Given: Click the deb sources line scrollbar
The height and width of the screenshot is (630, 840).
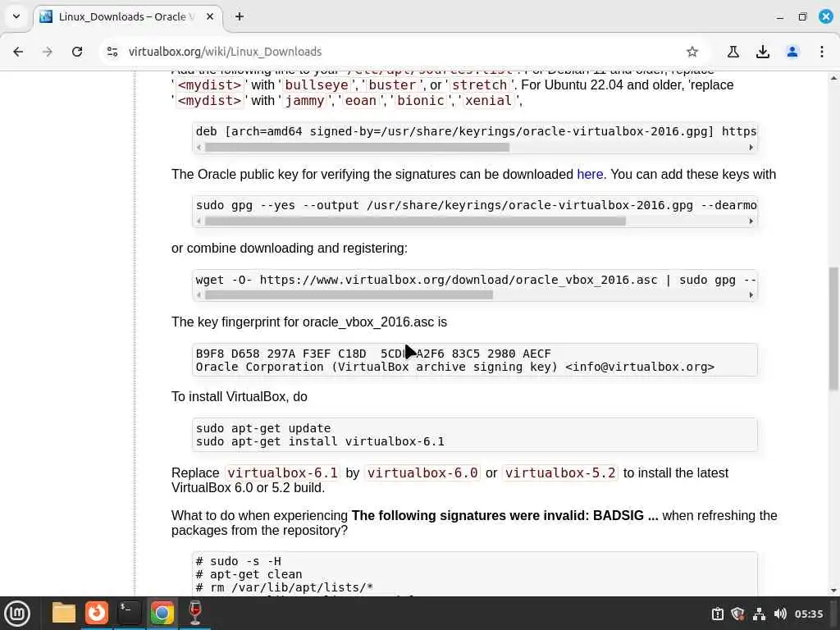Looking at the screenshot, I should (x=357, y=148).
